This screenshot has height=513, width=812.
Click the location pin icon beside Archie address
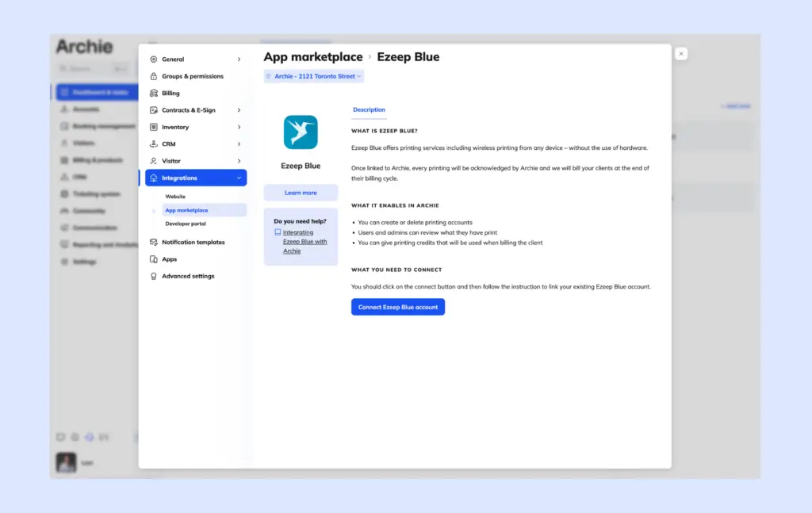pos(268,76)
